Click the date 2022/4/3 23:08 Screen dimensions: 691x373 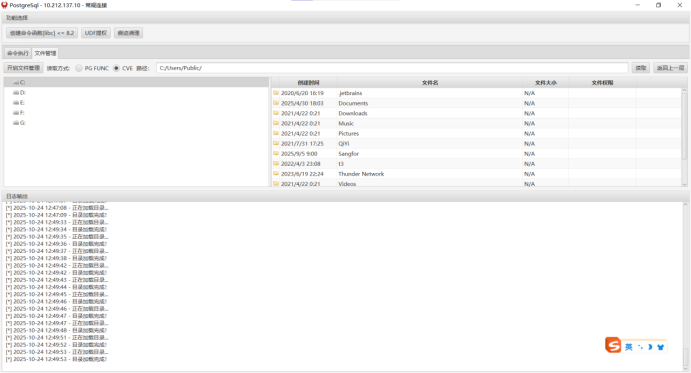tap(301, 164)
